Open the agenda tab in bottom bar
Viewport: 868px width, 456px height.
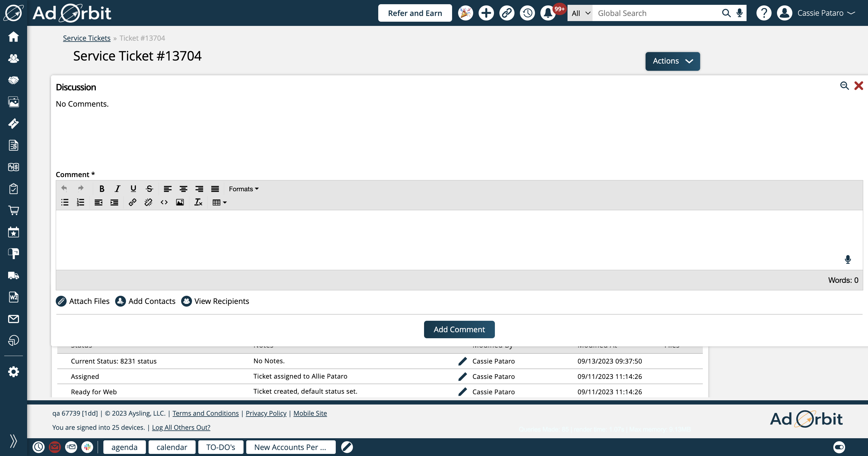coord(124,447)
